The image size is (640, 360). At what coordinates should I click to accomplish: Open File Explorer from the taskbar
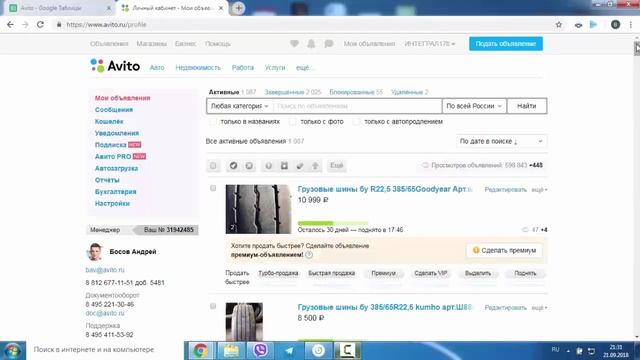231,350
